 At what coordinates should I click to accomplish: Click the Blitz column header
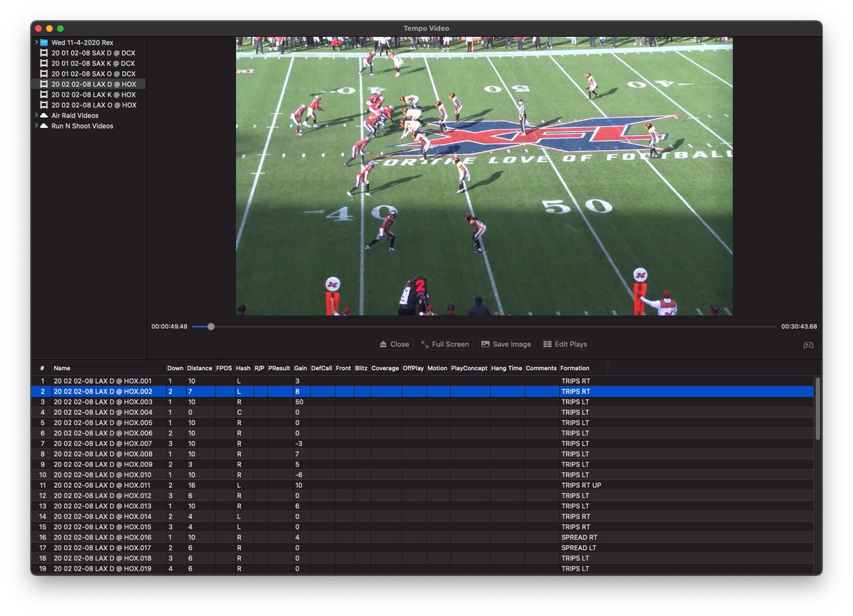[x=361, y=368]
